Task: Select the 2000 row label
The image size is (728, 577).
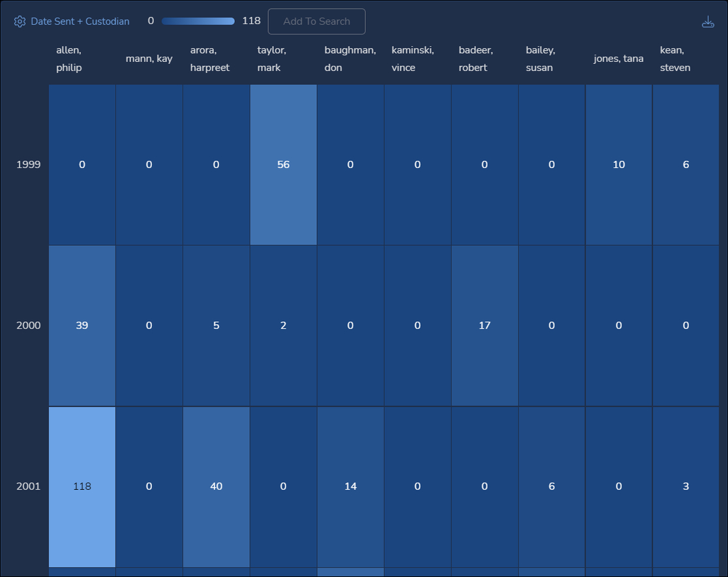Action: click(x=28, y=325)
